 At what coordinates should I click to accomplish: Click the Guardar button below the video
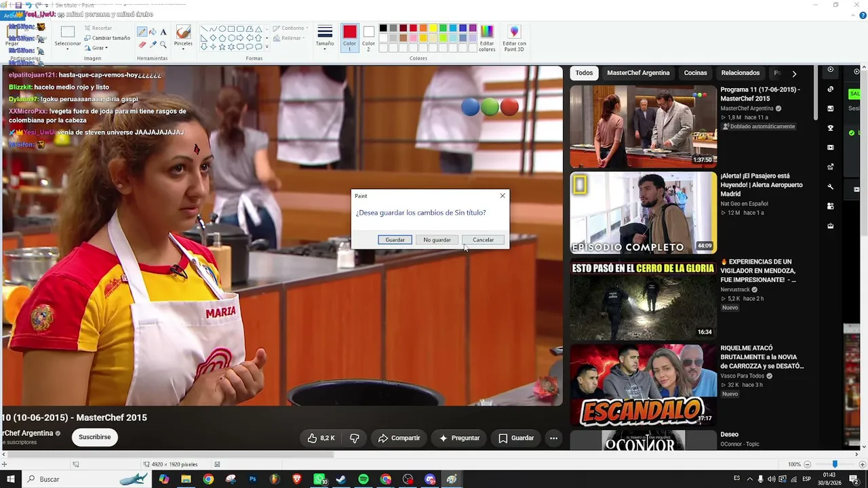[x=516, y=438]
